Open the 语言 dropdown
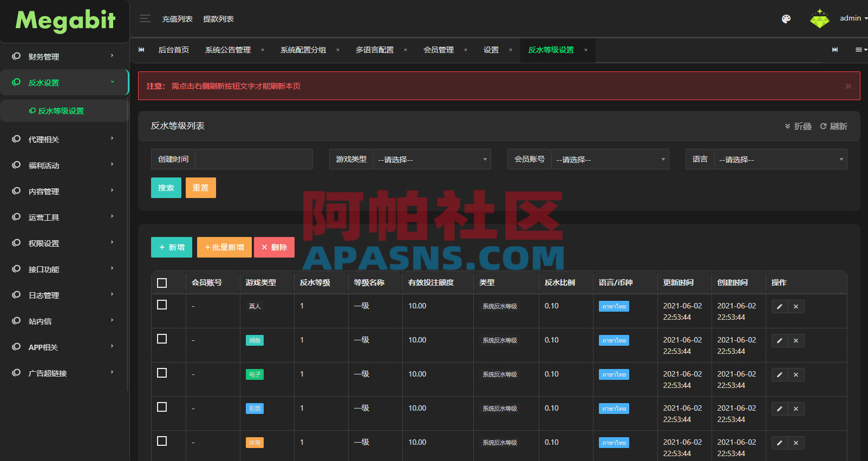Viewport: 868px width, 461px height. (x=781, y=159)
